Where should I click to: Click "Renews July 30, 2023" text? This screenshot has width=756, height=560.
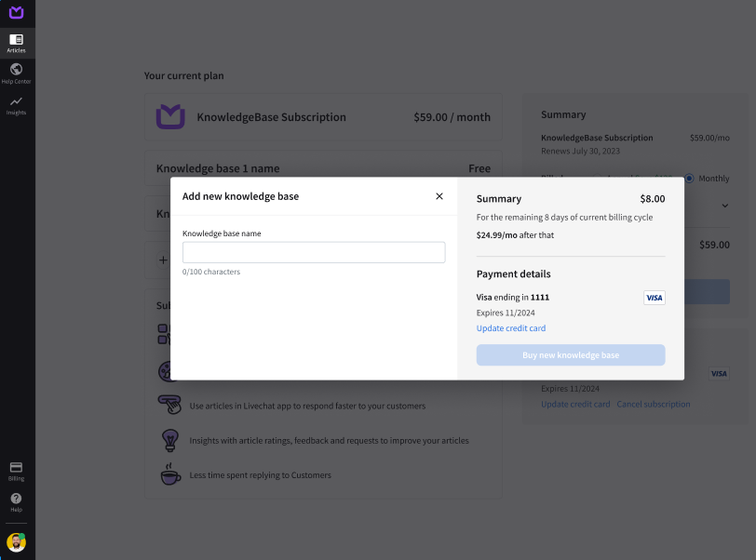(580, 151)
